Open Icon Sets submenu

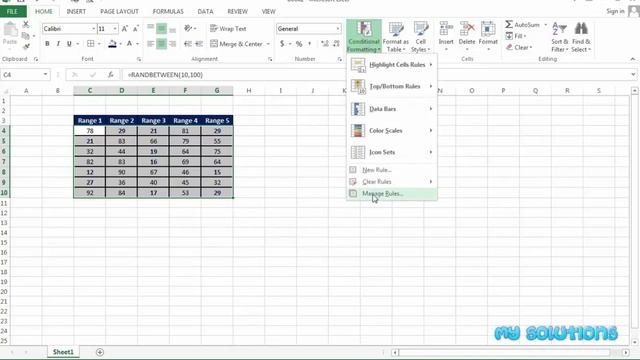[x=392, y=152]
